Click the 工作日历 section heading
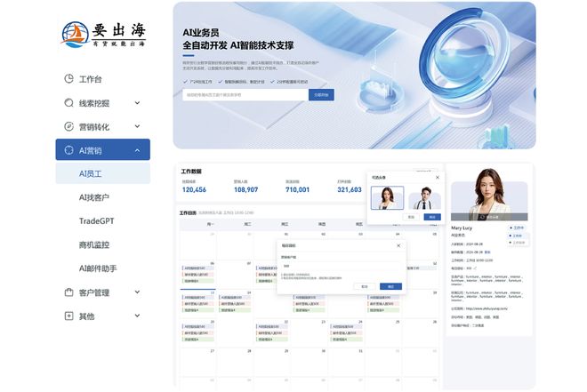Image resolution: width=587 pixels, height=392 pixels. [x=188, y=212]
